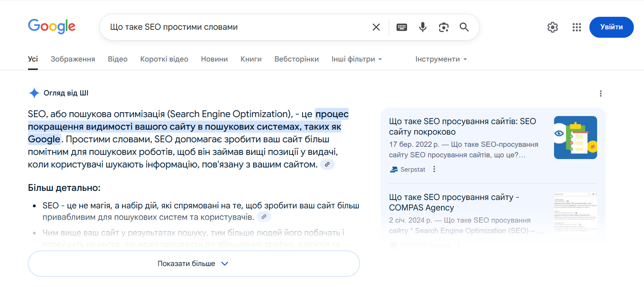Screen dimensions: 644x287
Task: Expand the Інструменти dropdown
Action: (x=441, y=59)
